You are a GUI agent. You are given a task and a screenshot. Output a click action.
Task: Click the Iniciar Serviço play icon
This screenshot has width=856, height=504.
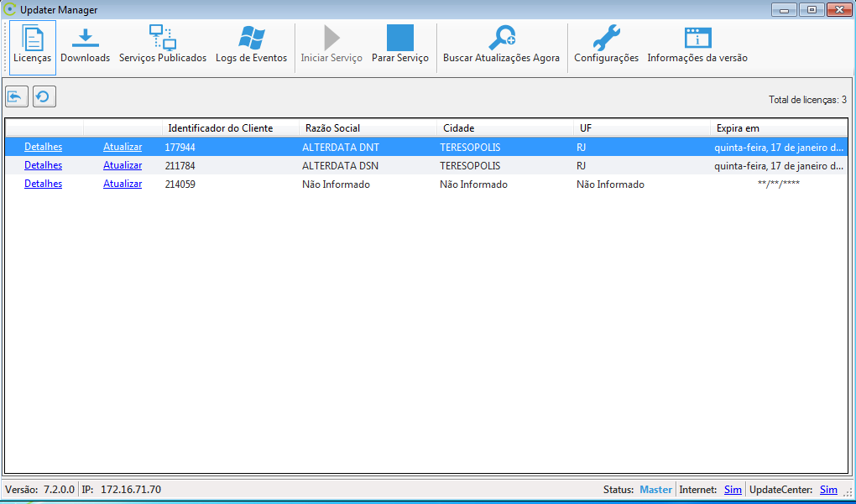click(331, 39)
